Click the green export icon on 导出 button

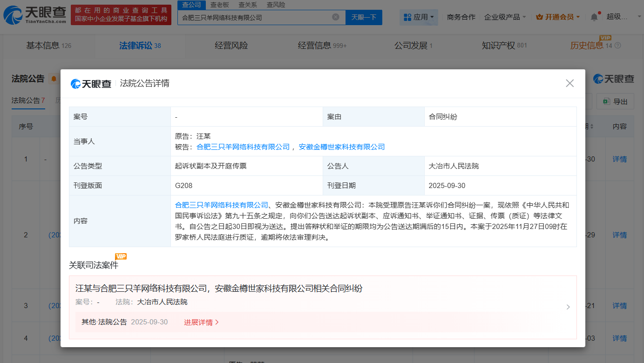click(x=607, y=101)
